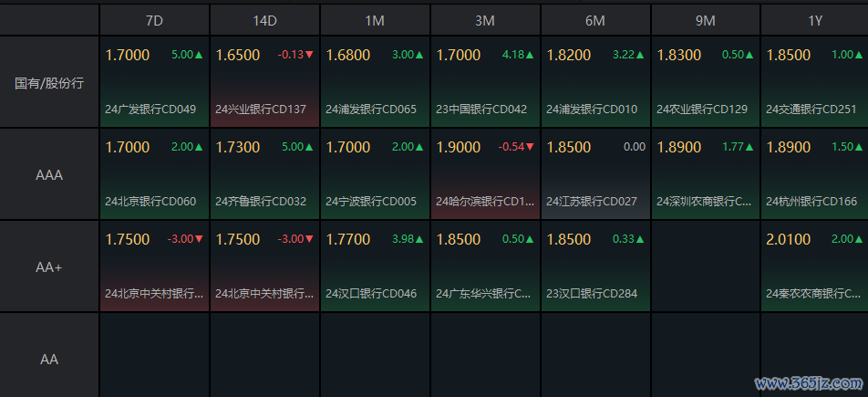The width and height of the screenshot is (868, 397).
Task: Click the 1.7700 yield value
Action: 347,239
